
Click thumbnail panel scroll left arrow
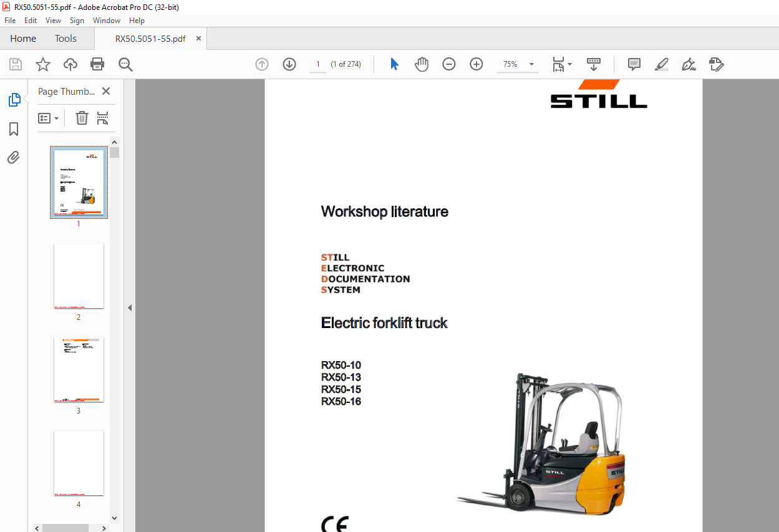pos(37,528)
